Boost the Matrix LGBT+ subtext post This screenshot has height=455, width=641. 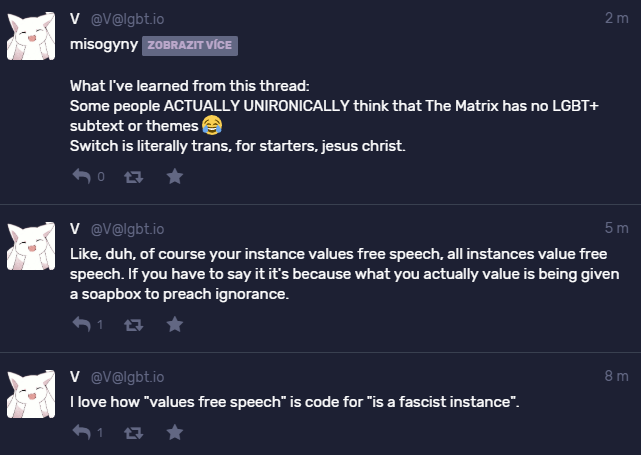[x=132, y=176]
